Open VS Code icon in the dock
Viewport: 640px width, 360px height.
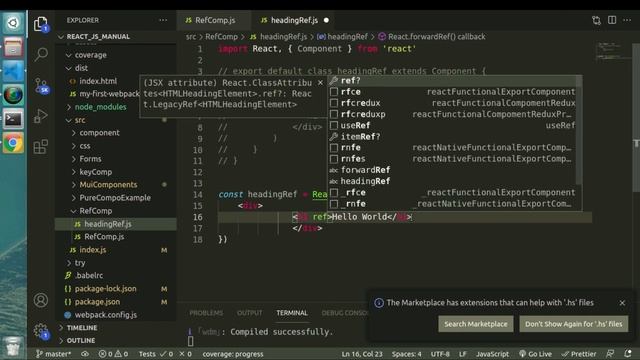tap(13, 71)
